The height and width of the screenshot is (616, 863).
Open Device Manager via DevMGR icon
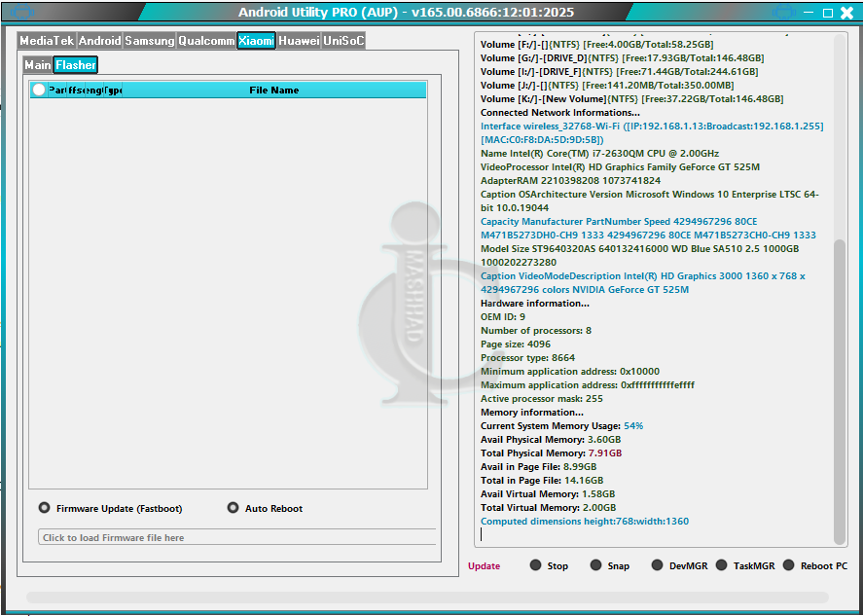coord(658,565)
